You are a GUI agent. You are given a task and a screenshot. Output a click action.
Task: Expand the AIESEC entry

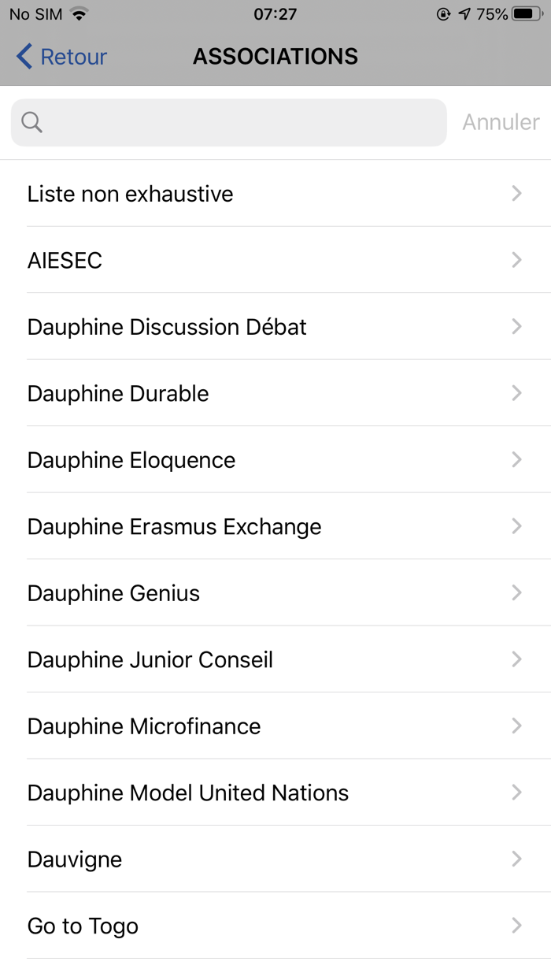[x=275, y=260]
